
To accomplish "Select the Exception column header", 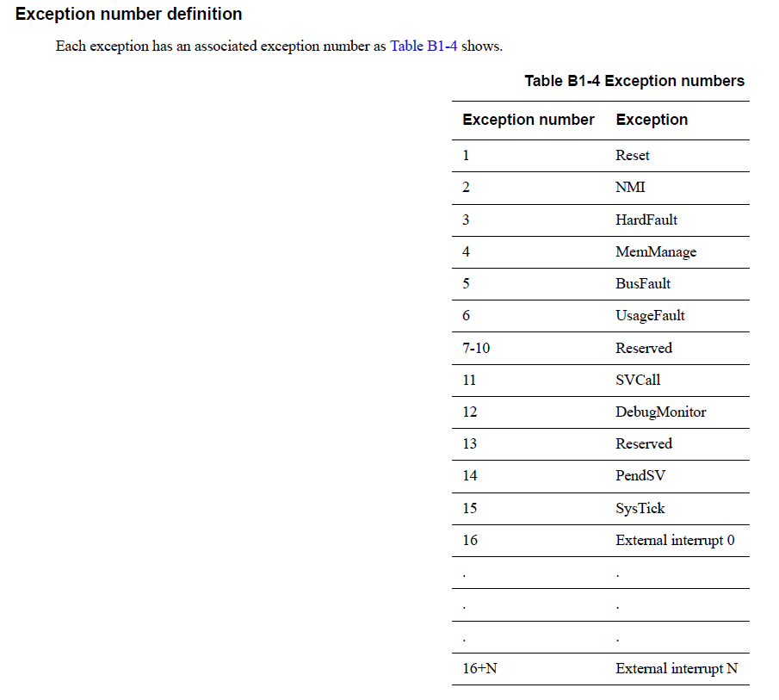I will point(652,120).
